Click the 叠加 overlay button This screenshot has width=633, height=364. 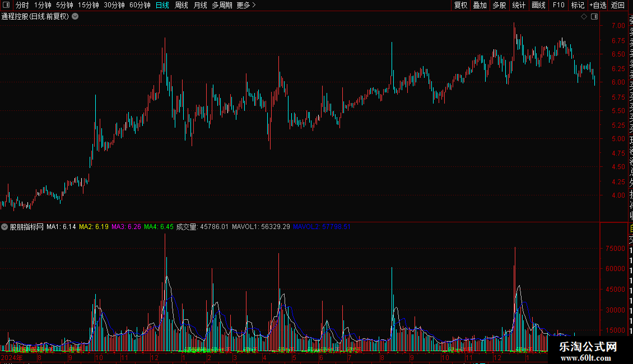point(480,5)
